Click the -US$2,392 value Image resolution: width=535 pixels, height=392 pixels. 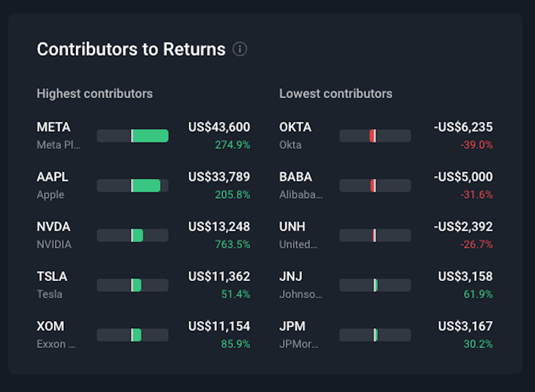point(463,227)
